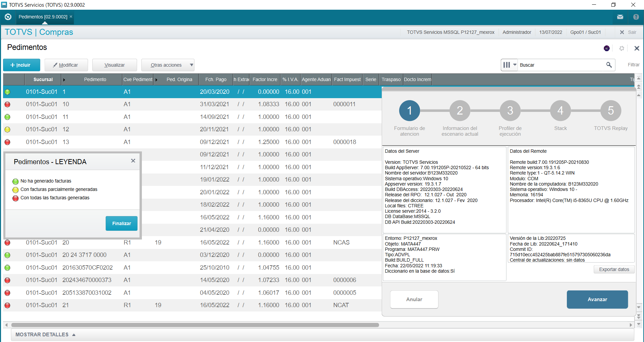This screenshot has width=644, height=342.
Task: Focus the Buscar search field
Action: 562,65
